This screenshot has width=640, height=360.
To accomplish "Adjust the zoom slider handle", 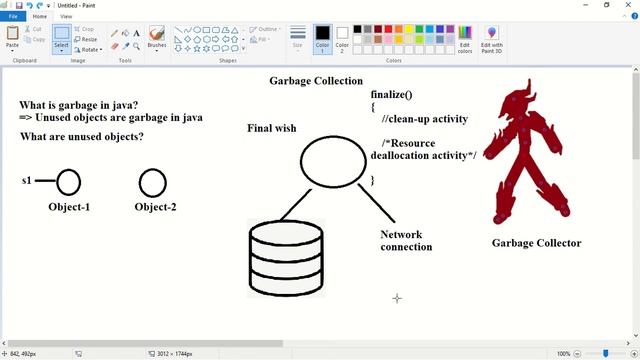I will 606,353.
